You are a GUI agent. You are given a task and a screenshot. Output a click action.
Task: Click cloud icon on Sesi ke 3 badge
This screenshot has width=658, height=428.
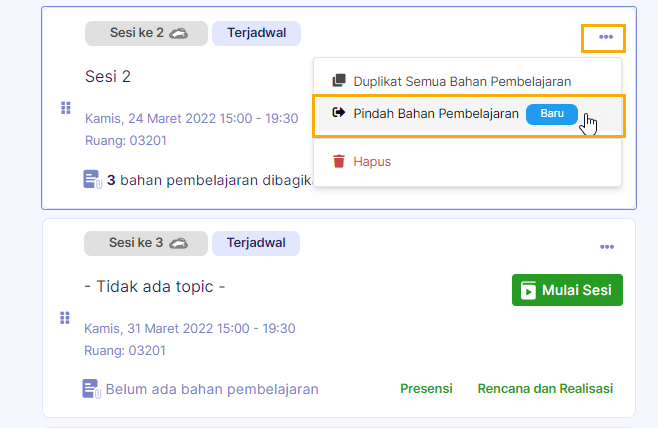[x=178, y=243]
